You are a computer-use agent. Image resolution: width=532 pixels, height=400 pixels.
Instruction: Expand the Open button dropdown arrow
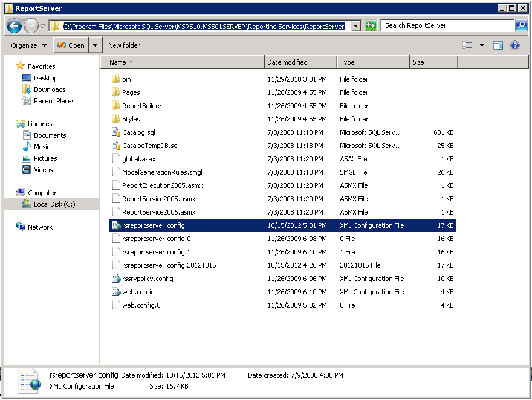(96, 45)
